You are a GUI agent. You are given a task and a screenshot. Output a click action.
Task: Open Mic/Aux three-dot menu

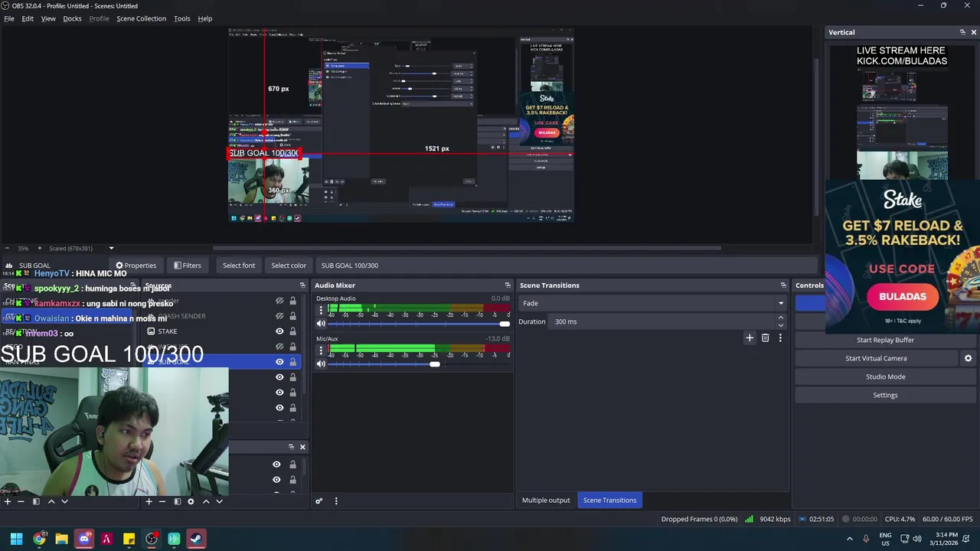click(321, 350)
